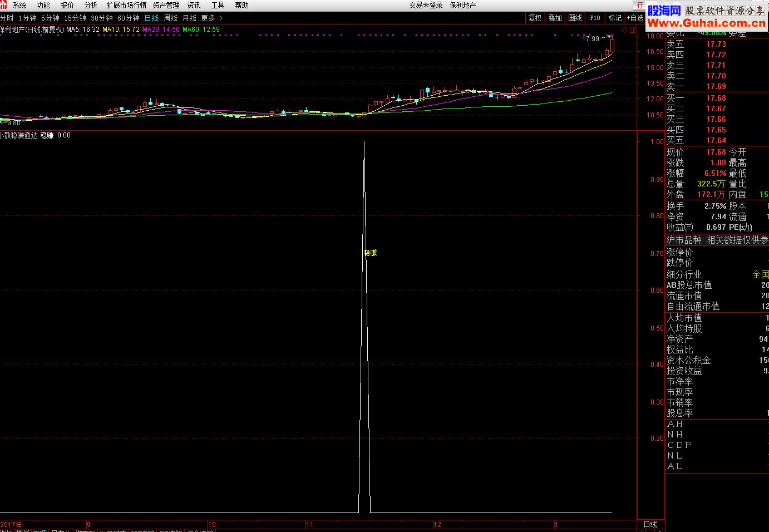Click the 细分行业 row
The image size is (769, 532).
[x=717, y=274]
